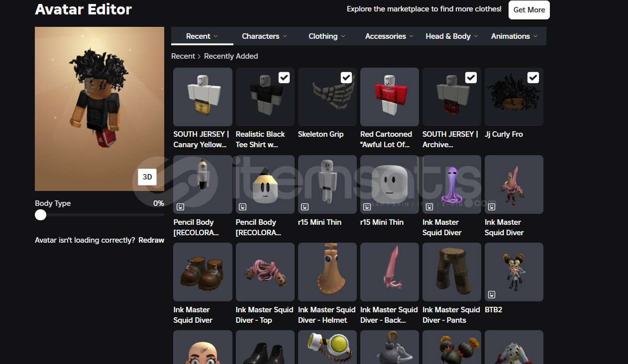Click the "Explore the marketplace to find more clothes!" text
This screenshot has width=628, height=364.
click(x=424, y=9)
